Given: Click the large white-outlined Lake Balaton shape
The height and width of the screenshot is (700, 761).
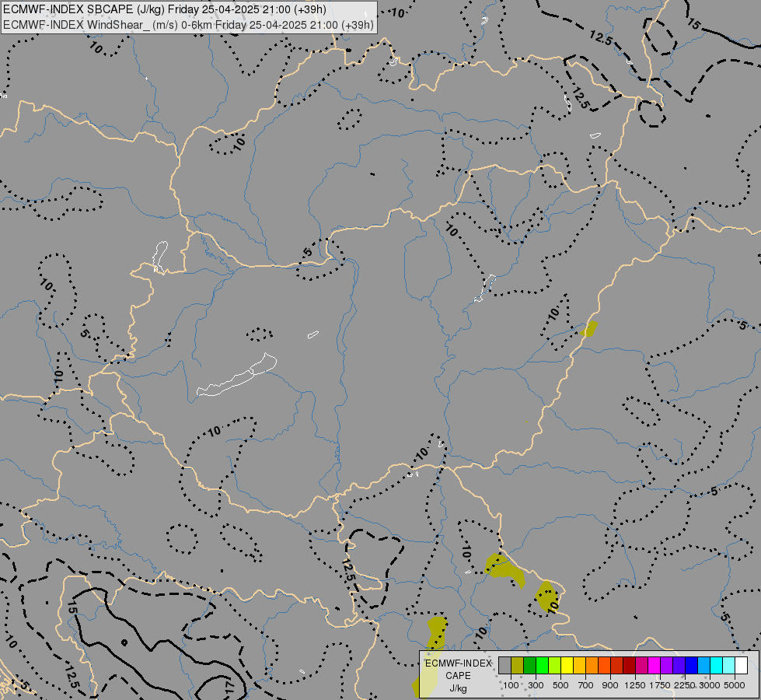Looking at the screenshot, I should click(x=237, y=375).
